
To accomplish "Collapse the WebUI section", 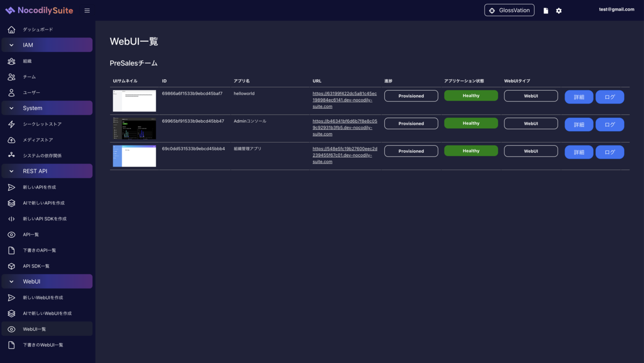I will coord(47,281).
